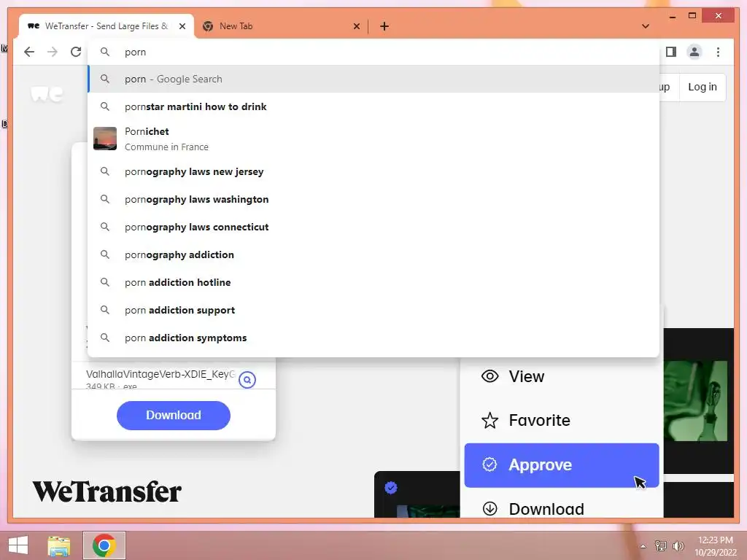Click the Favorite option with star icon
The height and width of the screenshot is (560, 747).
[x=562, y=421]
